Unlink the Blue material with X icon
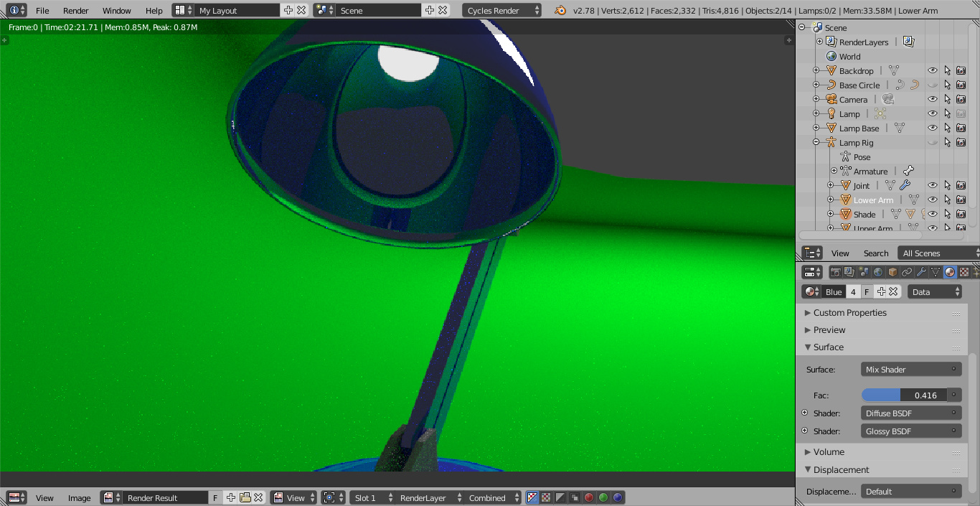Image resolution: width=980 pixels, height=506 pixels. coord(893,291)
